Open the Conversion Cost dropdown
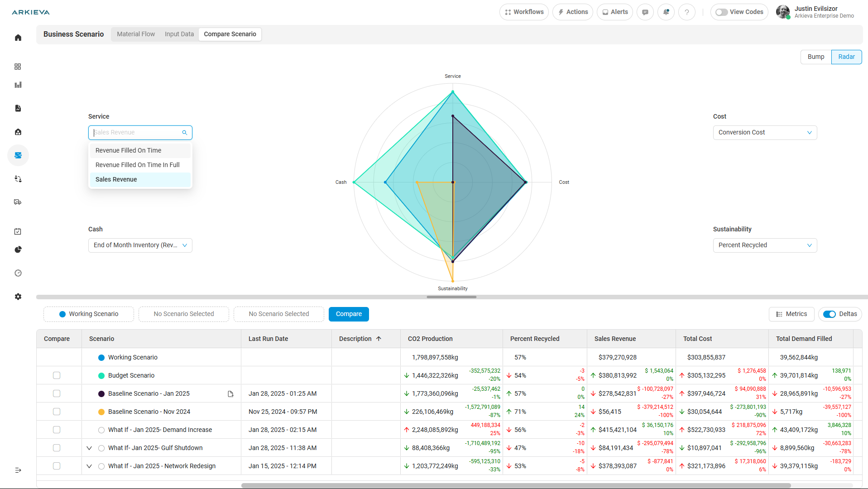 click(765, 133)
